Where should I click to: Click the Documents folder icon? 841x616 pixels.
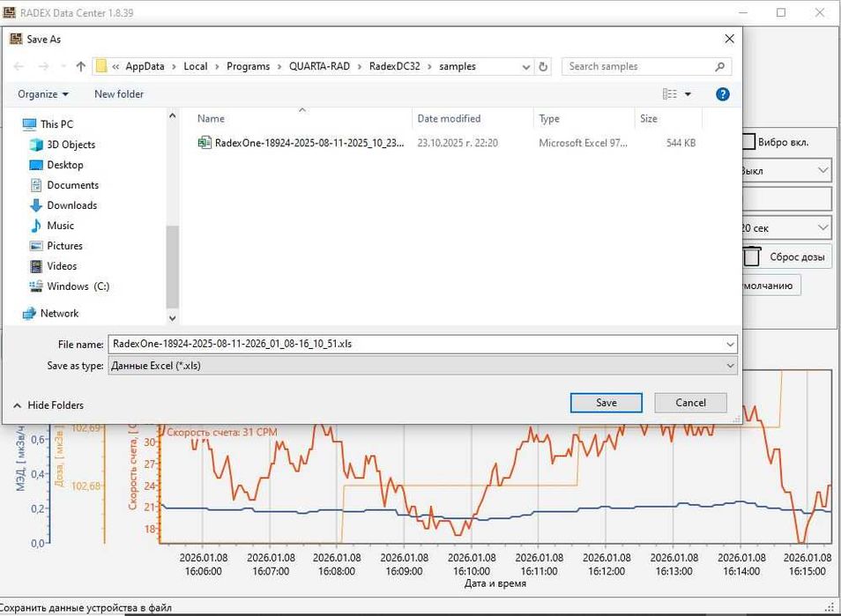coord(36,185)
